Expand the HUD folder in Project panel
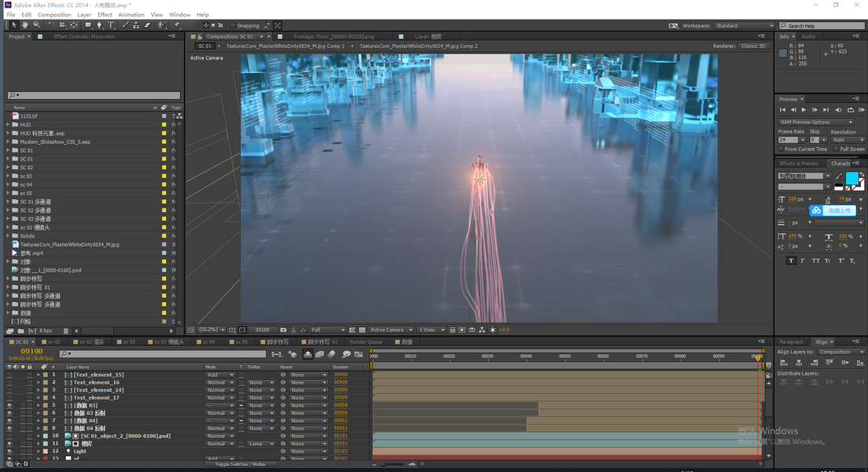The height and width of the screenshot is (472, 868). 8,124
